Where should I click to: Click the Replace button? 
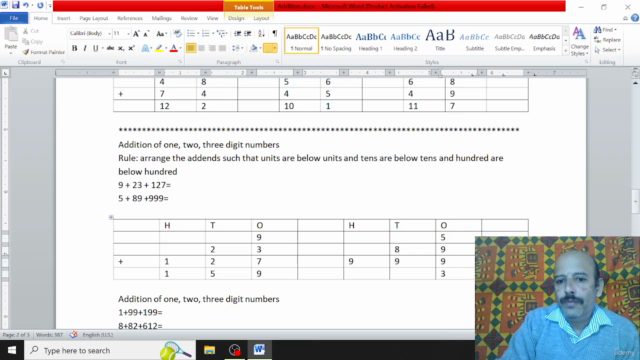(607, 40)
